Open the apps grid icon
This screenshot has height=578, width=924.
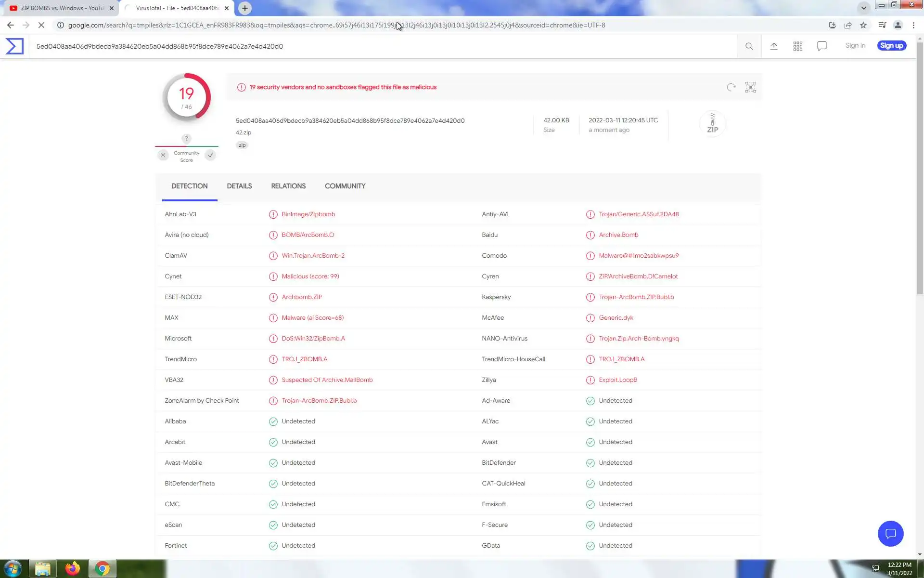pyautogui.click(x=798, y=46)
